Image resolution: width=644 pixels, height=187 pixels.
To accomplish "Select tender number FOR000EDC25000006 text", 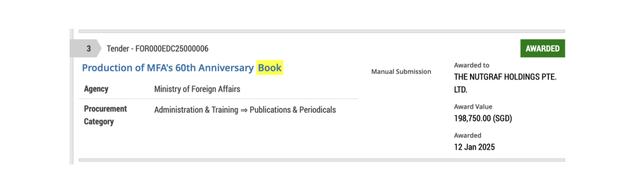I will click(171, 48).
